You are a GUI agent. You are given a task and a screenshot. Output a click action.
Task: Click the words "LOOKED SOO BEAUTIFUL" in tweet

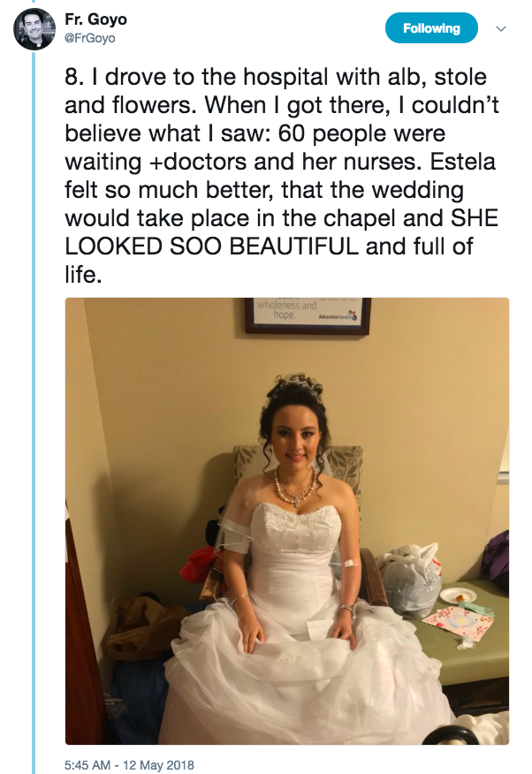(x=212, y=245)
